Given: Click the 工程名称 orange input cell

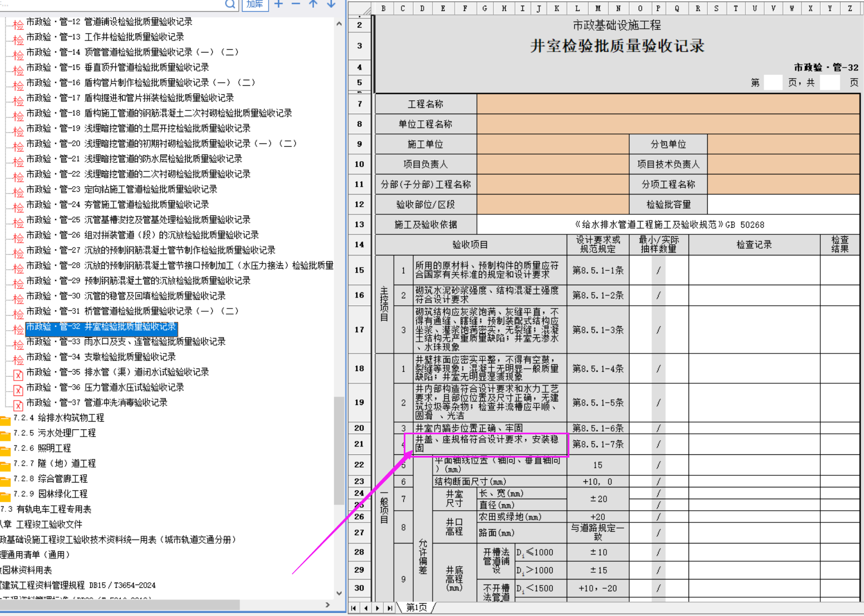Looking at the screenshot, I should [668, 104].
